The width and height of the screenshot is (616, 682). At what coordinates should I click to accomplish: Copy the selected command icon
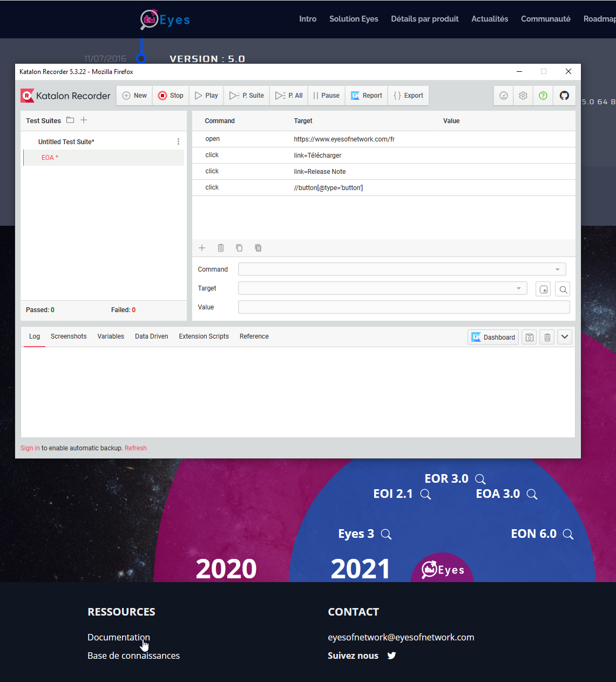[239, 248]
